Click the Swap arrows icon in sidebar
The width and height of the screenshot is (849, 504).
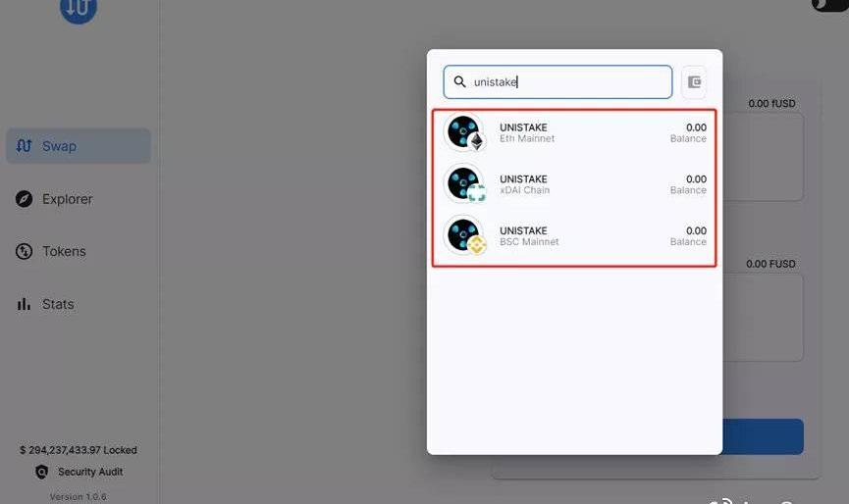click(24, 146)
